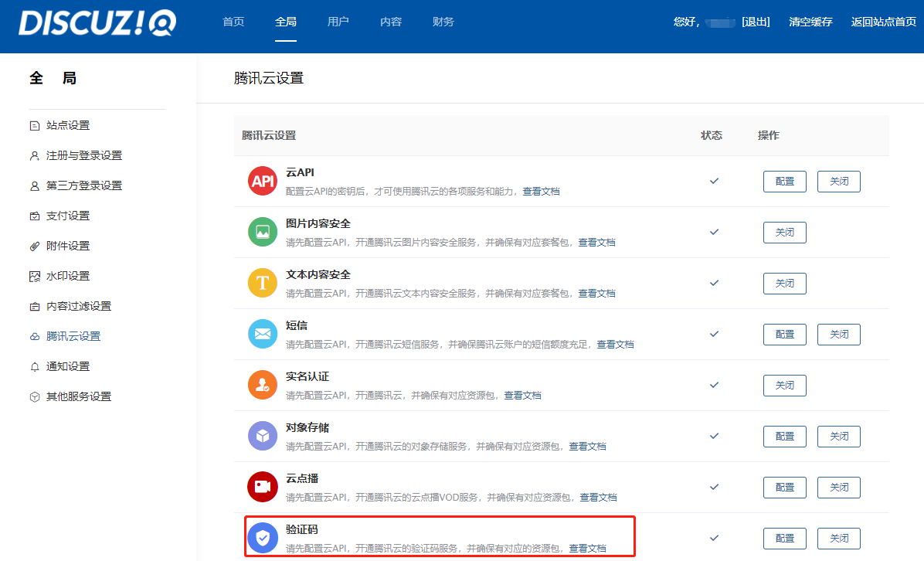This screenshot has width=924, height=561.
Task: Click the 云点播 red video camera icon
Action: [263, 487]
